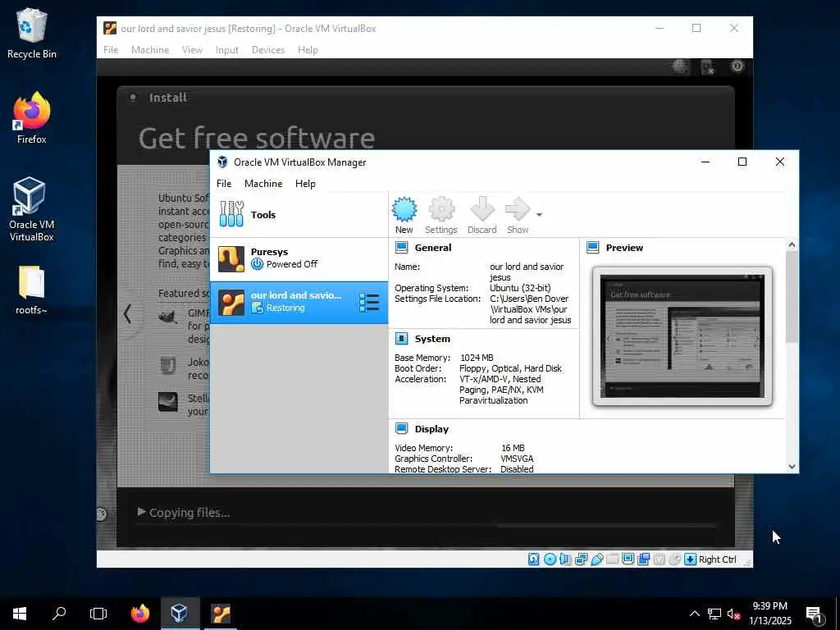Screen dimensions: 840x630
Task: Open File menu in the VM window
Action: (x=111, y=50)
